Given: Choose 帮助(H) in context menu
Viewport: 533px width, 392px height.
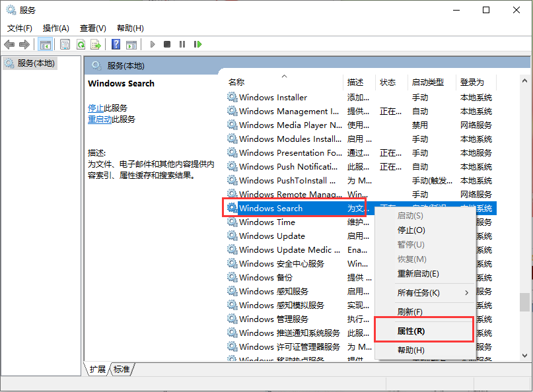Looking at the screenshot, I should pos(425,350).
